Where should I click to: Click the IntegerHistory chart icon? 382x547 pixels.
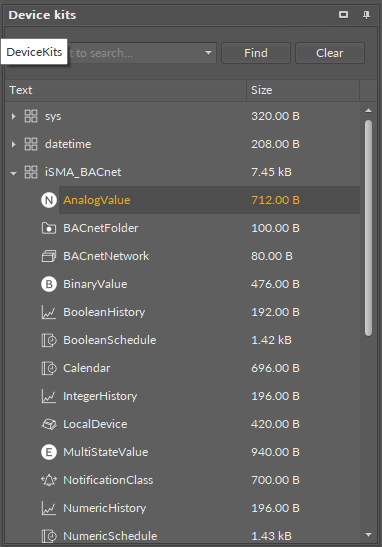click(x=49, y=396)
